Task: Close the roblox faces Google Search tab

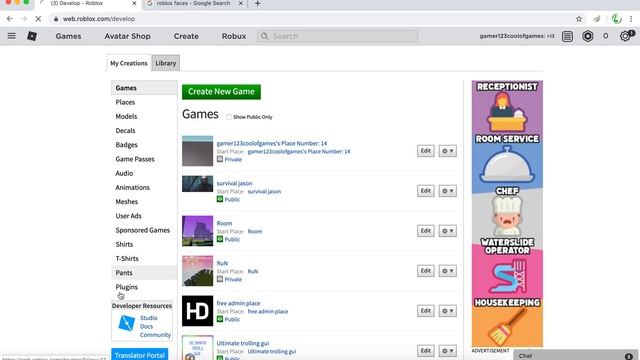Action: click(240, 4)
